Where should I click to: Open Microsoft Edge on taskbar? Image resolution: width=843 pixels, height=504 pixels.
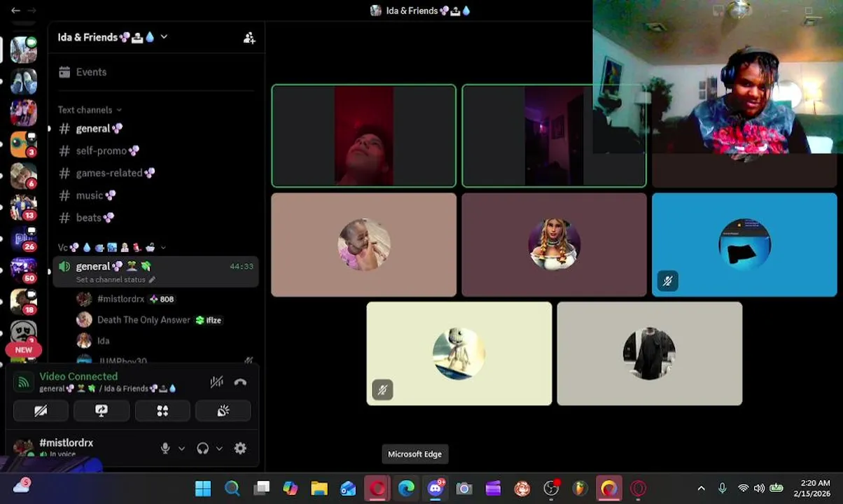point(406,489)
